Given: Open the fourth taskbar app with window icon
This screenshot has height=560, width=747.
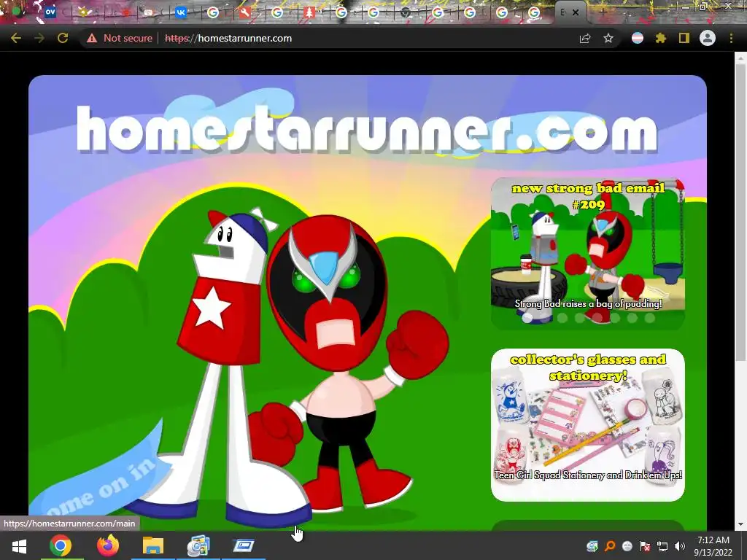Looking at the screenshot, I should click(198, 545).
